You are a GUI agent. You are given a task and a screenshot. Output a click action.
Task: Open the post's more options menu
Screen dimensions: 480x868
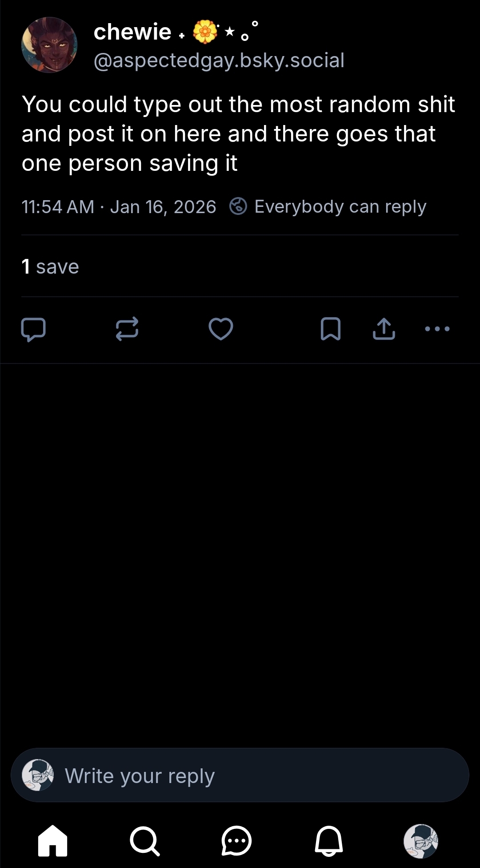tap(437, 329)
